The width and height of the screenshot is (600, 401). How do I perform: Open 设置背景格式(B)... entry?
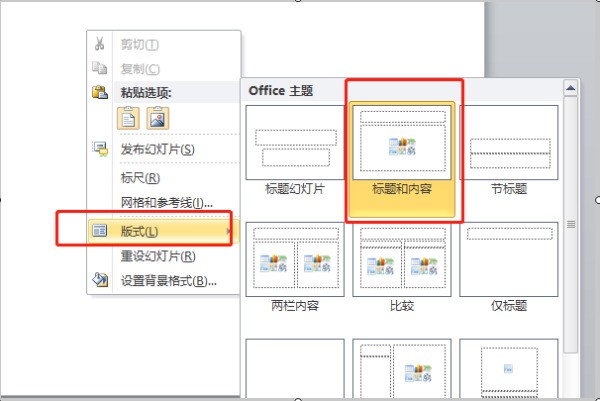tap(164, 281)
